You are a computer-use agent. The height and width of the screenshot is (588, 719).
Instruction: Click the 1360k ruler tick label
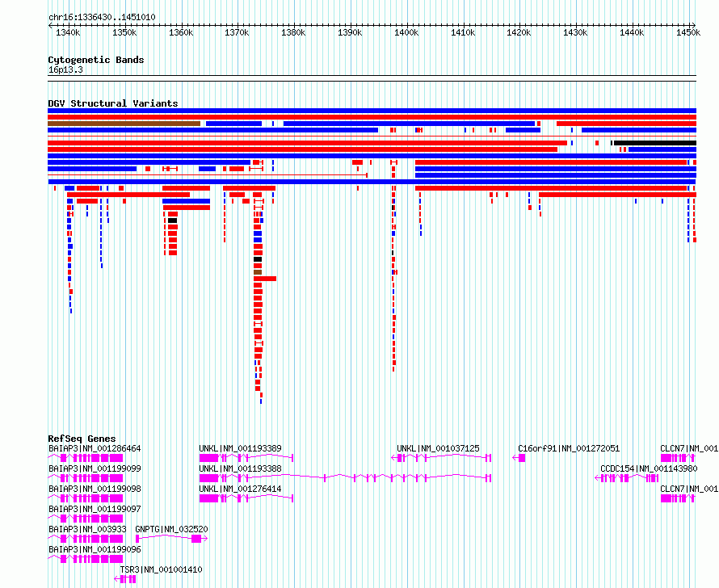pyautogui.click(x=181, y=32)
